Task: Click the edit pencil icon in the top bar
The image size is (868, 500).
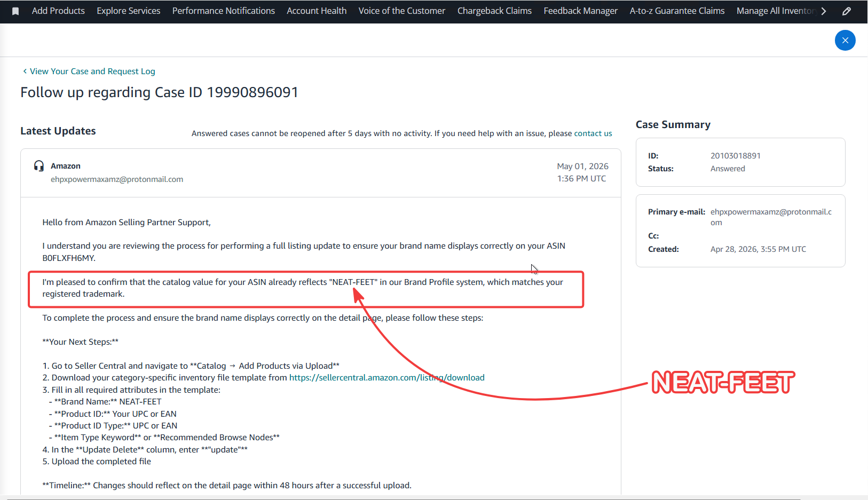Action: (847, 11)
